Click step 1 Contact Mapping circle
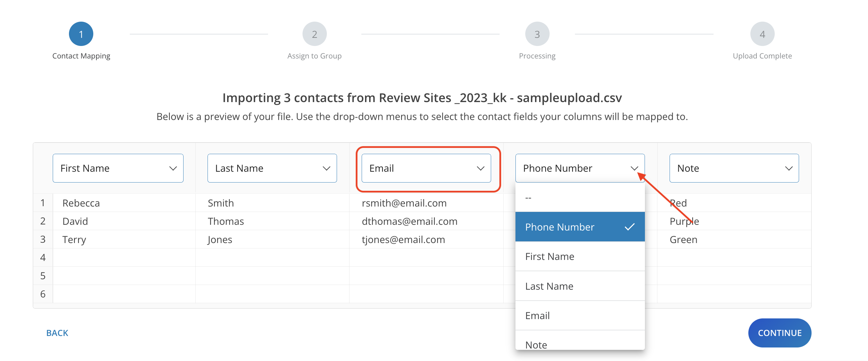Viewport: 868px width, 361px height. click(x=81, y=34)
